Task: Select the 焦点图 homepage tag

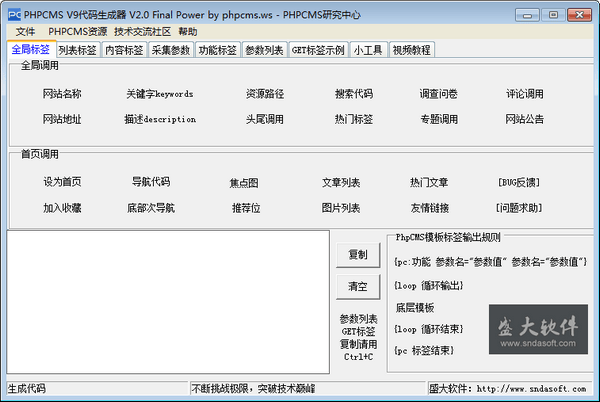Action: 244,183
